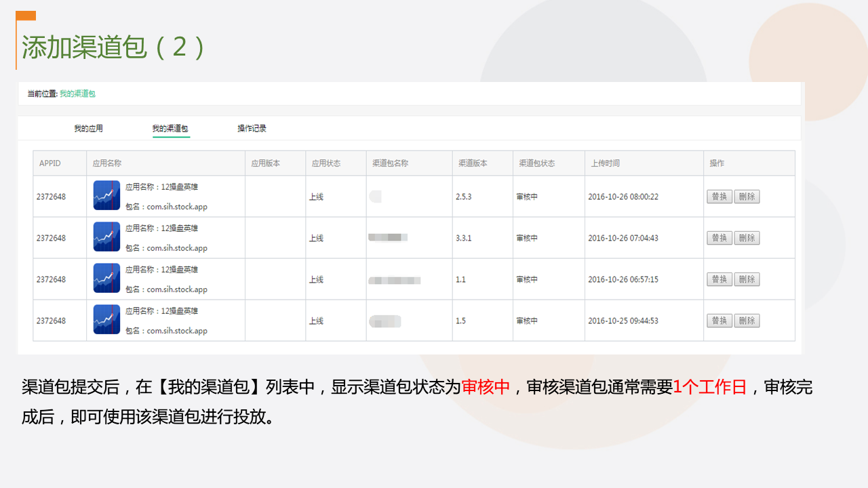Click 上线 app status in the 3.3.1 row
This screenshot has width=868, height=488.
click(316, 238)
